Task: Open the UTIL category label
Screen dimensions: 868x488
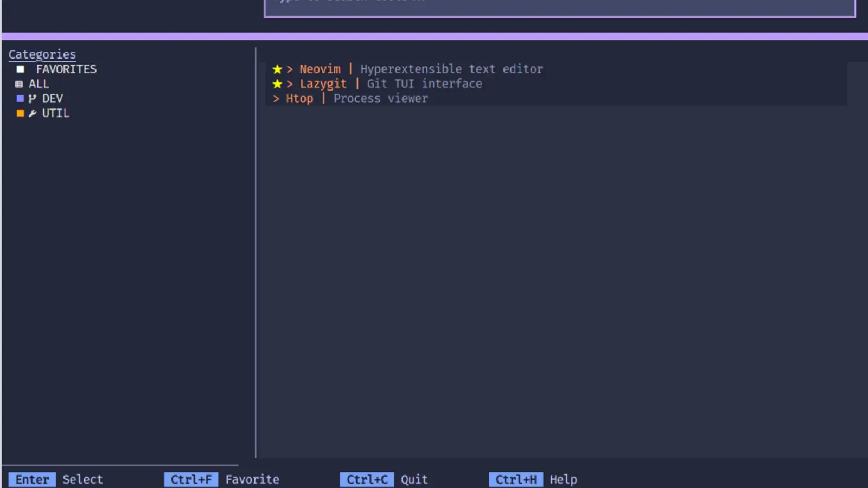Action: tap(56, 113)
